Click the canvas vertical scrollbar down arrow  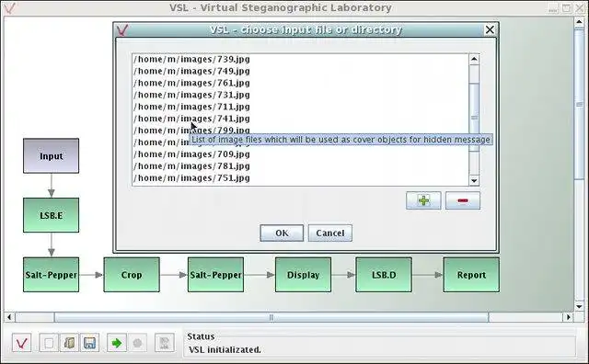[x=579, y=306]
